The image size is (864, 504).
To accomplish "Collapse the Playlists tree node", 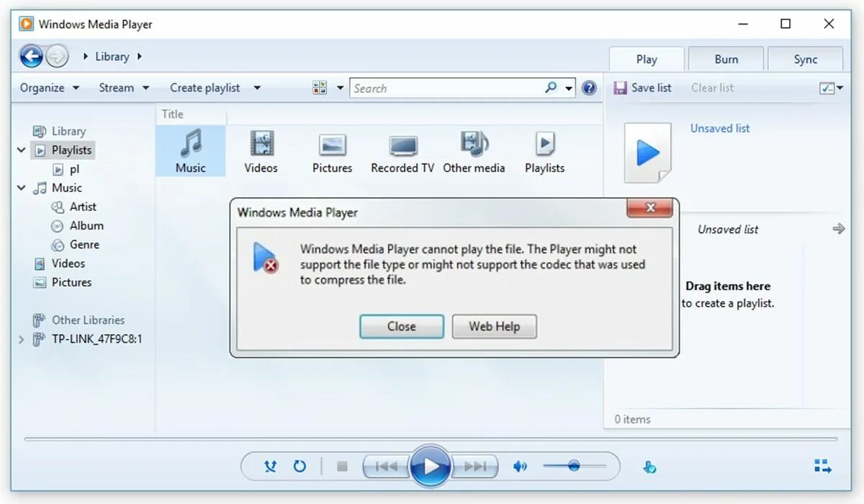I will coord(21,150).
